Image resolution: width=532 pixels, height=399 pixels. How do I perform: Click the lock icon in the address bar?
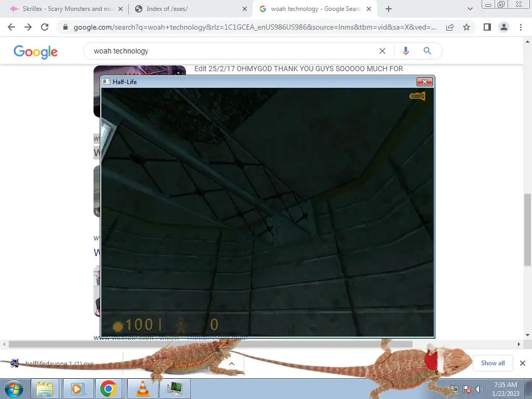(65, 27)
